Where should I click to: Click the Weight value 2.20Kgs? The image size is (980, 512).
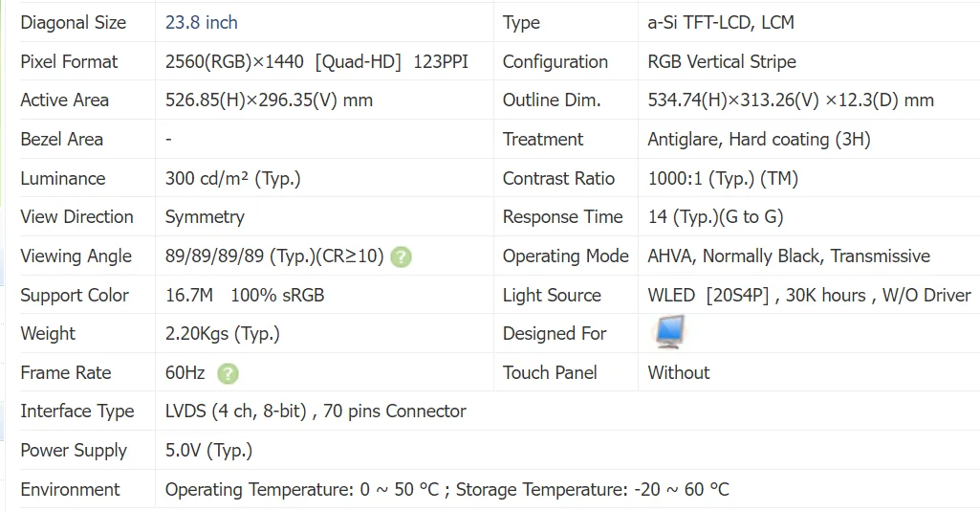(x=222, y=334)
